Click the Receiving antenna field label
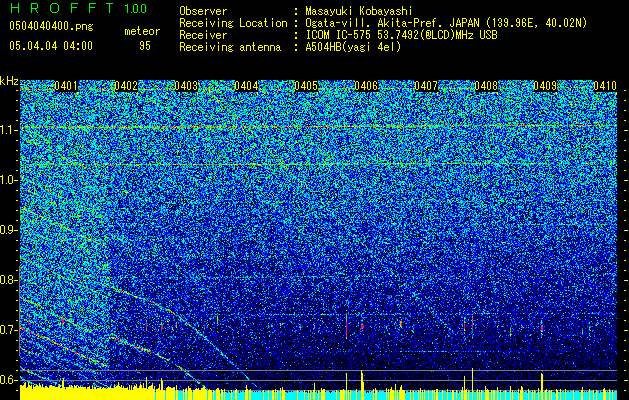This screenshot has height=400, width=629. tap(230, 47)
